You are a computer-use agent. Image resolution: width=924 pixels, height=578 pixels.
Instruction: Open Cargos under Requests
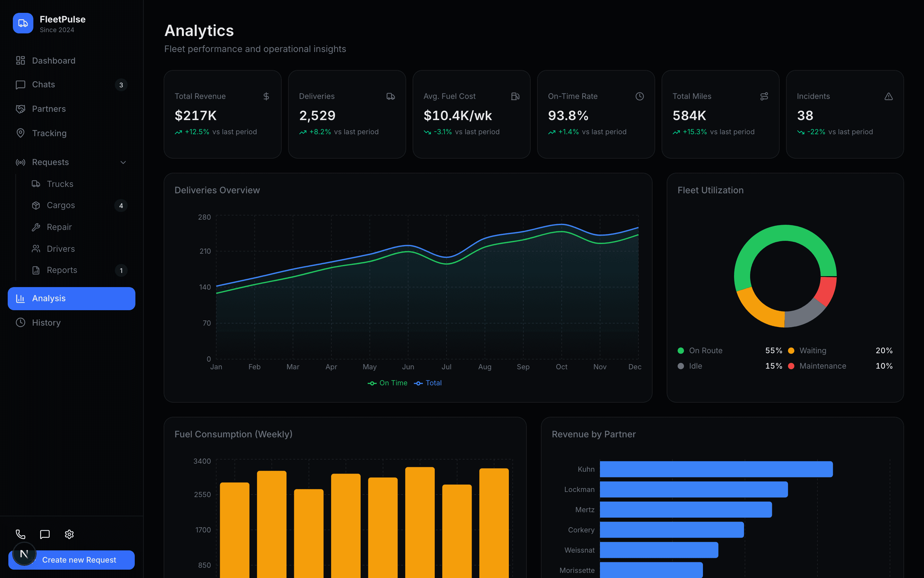click(80, 205)
